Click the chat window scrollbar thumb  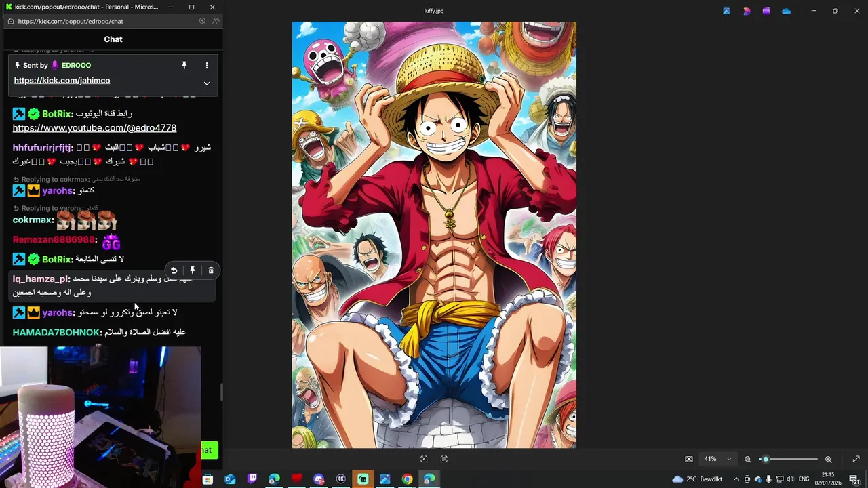click(220, 392)
